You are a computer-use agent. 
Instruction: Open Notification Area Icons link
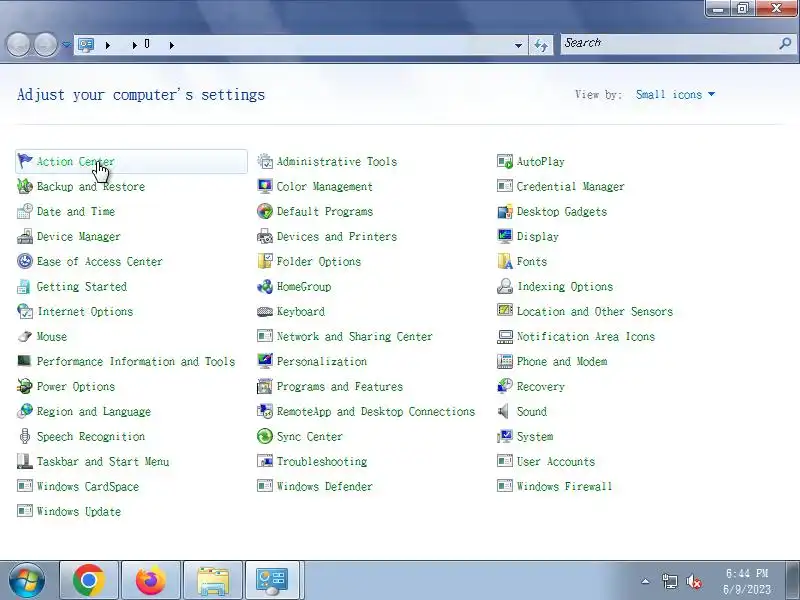point(586,337)
